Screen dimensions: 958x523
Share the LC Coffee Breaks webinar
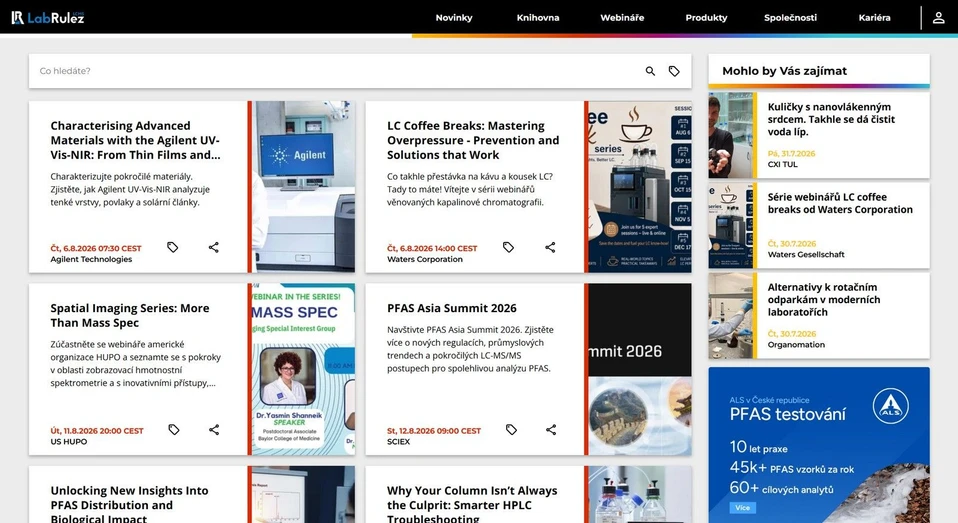[550, 247]
